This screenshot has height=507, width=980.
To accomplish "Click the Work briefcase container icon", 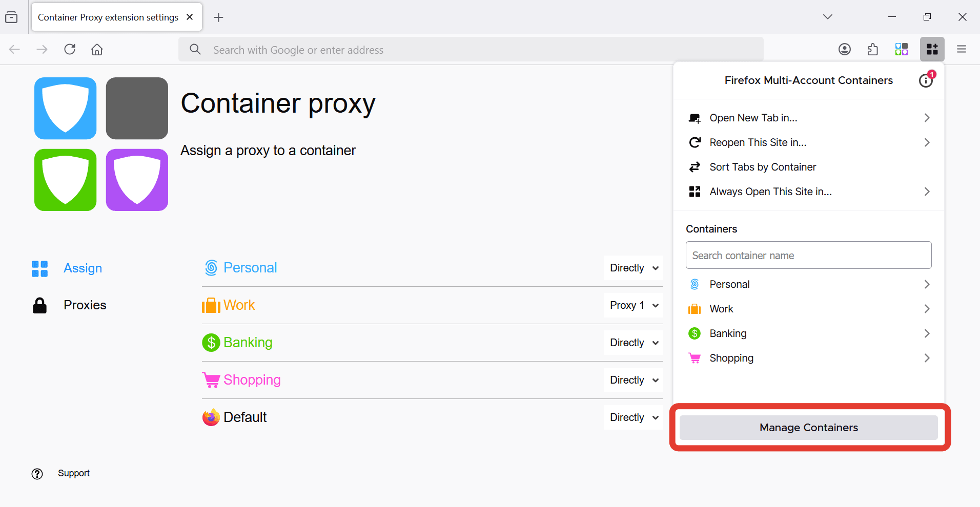I will [695, 308].
